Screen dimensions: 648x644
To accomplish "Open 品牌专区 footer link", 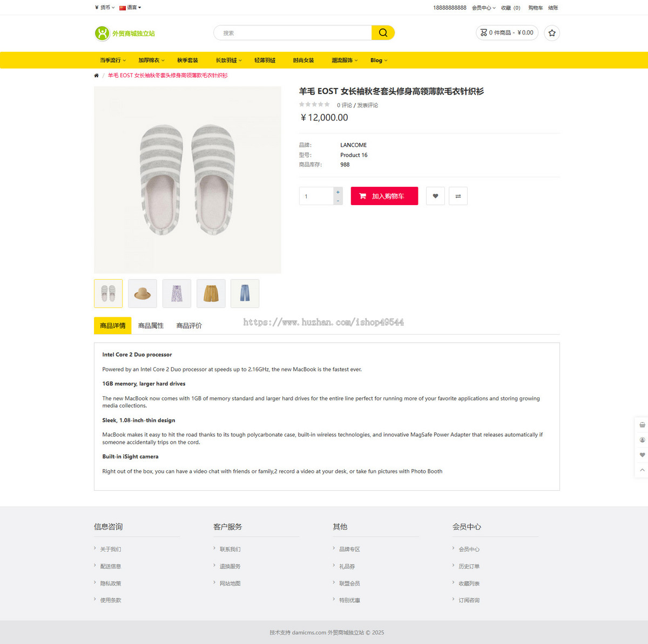I will click(x=349, y=550).
